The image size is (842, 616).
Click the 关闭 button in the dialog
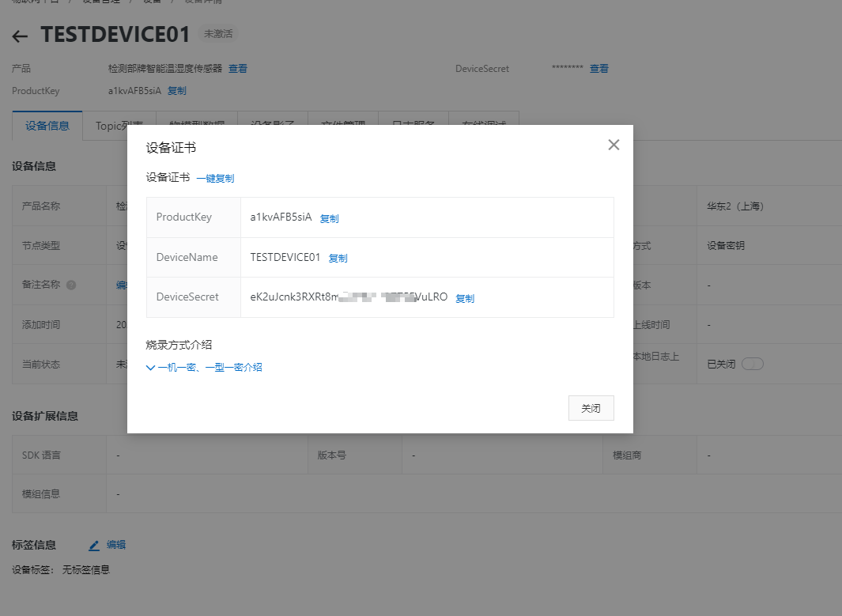click(x=591, y=408)
